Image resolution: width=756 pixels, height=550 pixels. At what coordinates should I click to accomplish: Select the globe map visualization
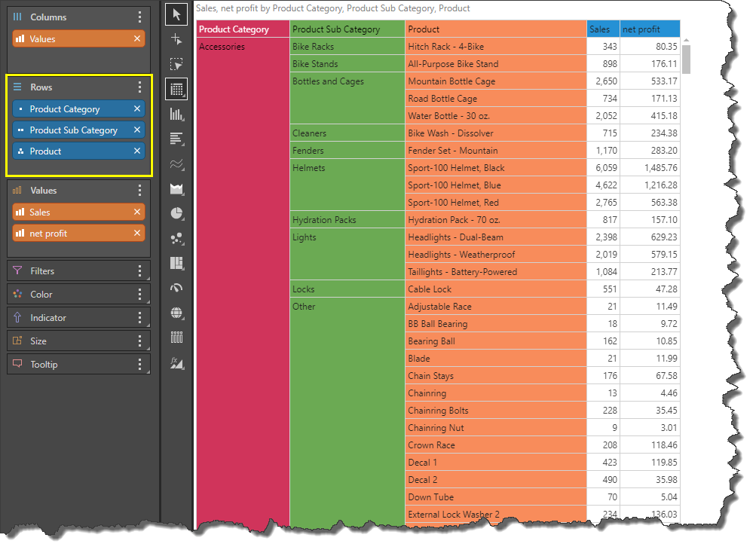click(176, 312)
